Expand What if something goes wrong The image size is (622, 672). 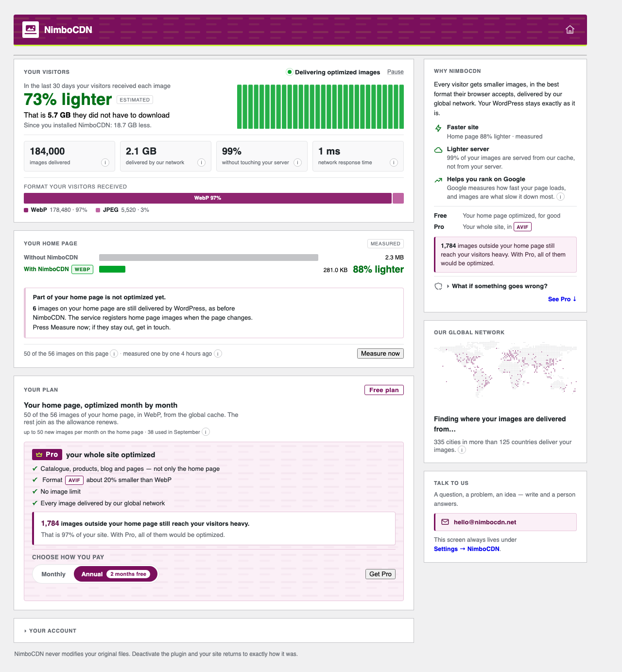497,286
